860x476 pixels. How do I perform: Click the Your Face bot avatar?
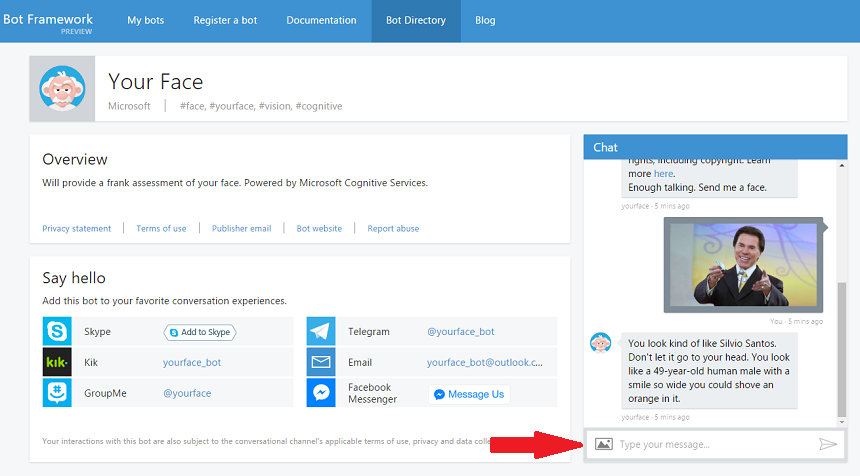point(62,88)
